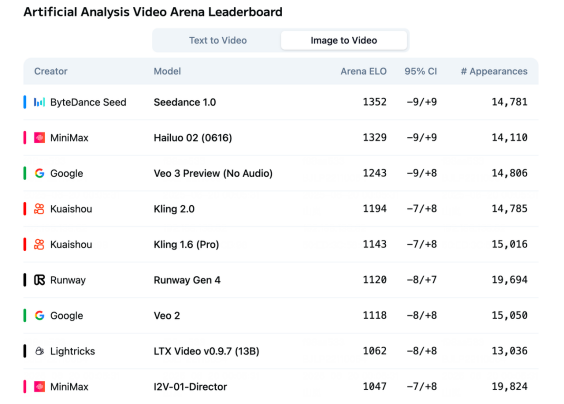Click the Runway creator name

click(68, 280)
